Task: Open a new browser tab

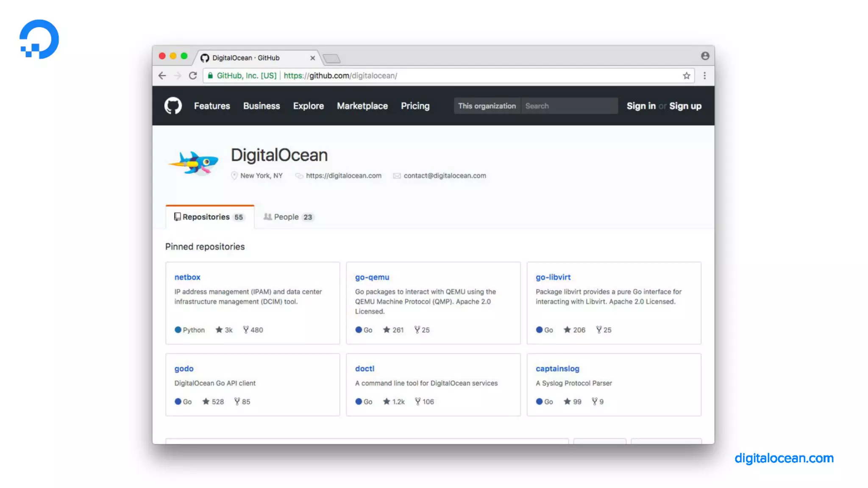Action: point(332,58)
